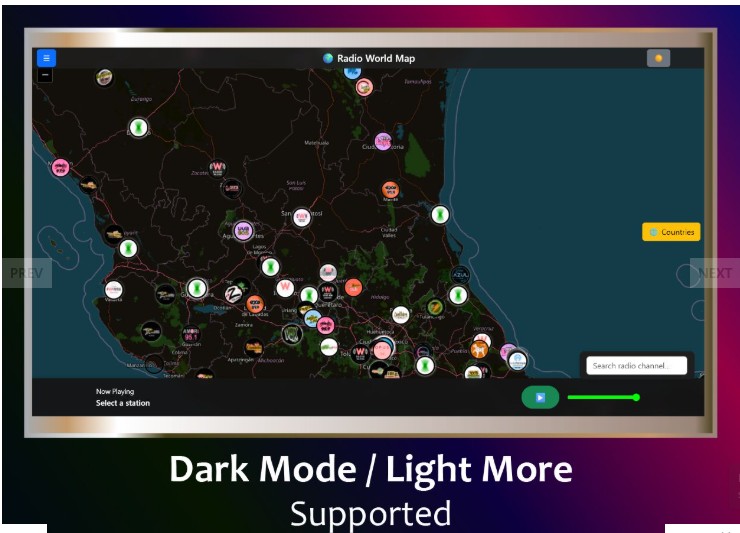Select the station marker at San Luis Potosí
740x533 pixels.
(301, 217)
